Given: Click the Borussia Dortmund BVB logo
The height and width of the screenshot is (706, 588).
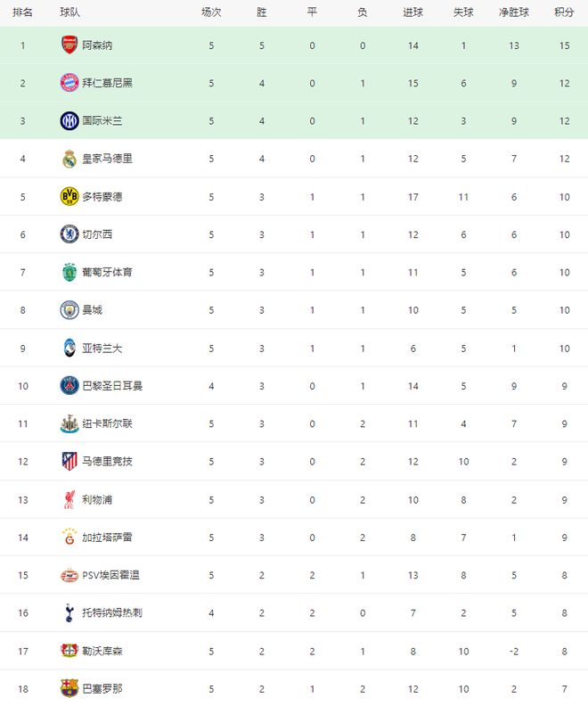Looking at the screenshot, I should coord(69,196).
